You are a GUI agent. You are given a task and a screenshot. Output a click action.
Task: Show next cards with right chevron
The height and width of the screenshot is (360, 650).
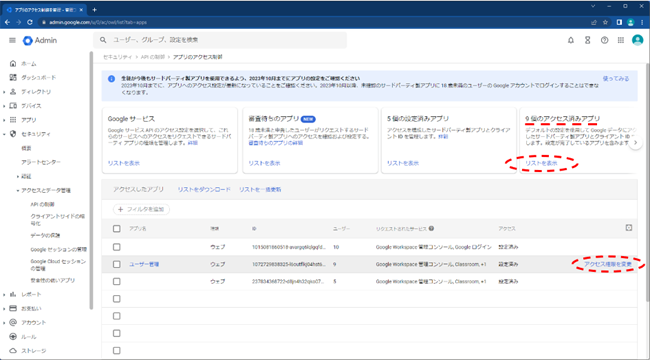click(x=635, y=142)
